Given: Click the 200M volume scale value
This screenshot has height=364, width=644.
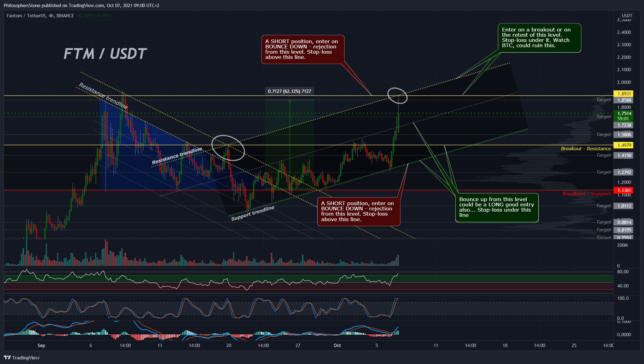Looking at the screenshot, I should click(622, 245).
